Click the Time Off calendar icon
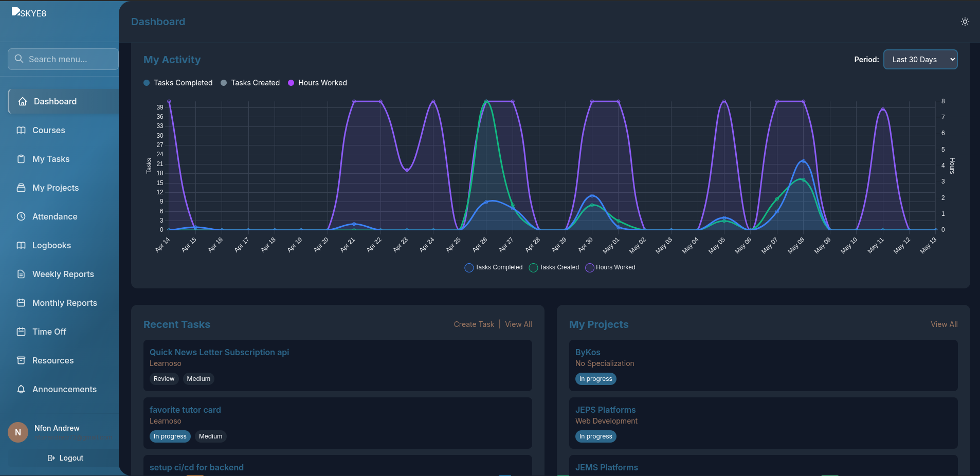 click(x=21, y=332)
